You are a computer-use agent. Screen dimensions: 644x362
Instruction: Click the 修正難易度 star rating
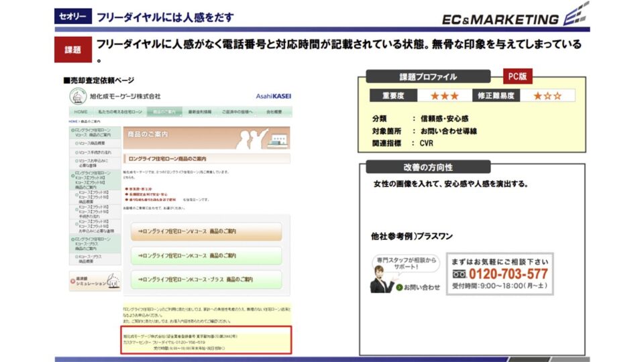[x=547, y=96]
